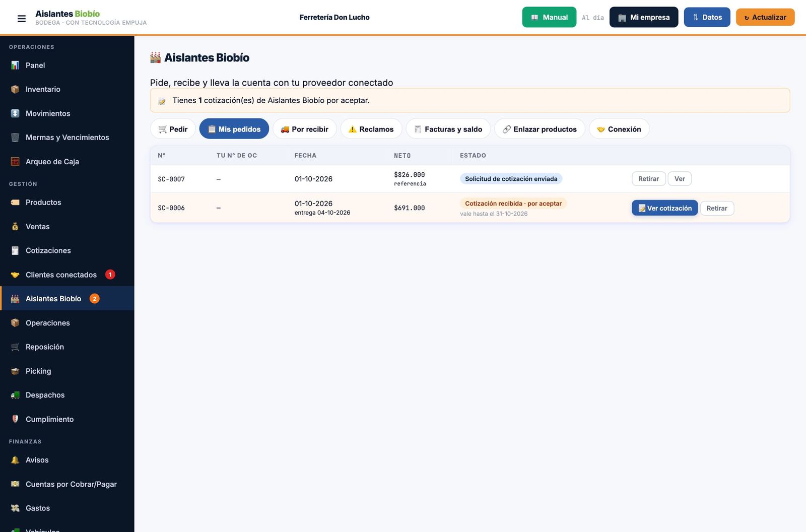The image size is (806, 532).
Task: Click the Aislantes Biobío factory sidebar icon
Action: click(x=15, y=299)
